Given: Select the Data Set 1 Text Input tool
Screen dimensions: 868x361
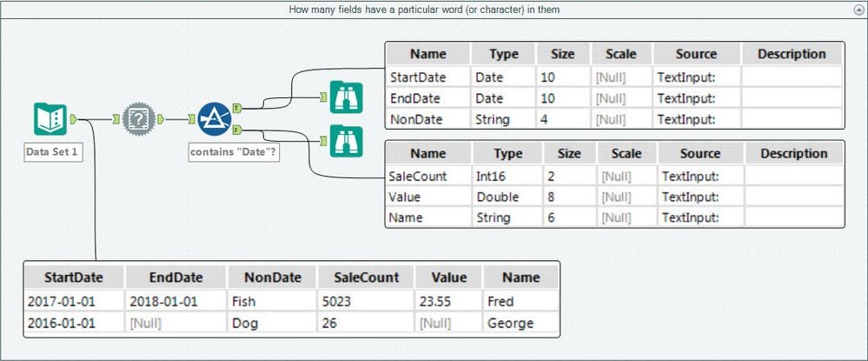Looking at the screenshot, I should [50, 118].
